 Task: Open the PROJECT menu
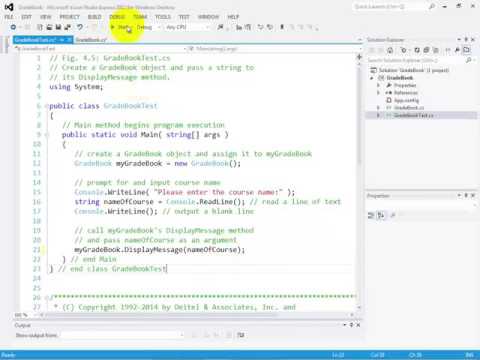(x=70, y=17)
